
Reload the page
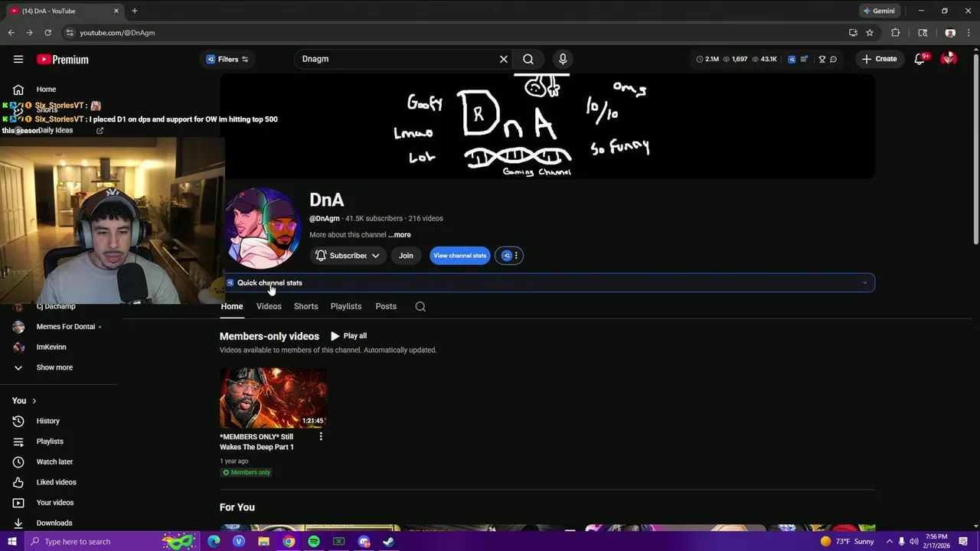[x=47, y=33]
